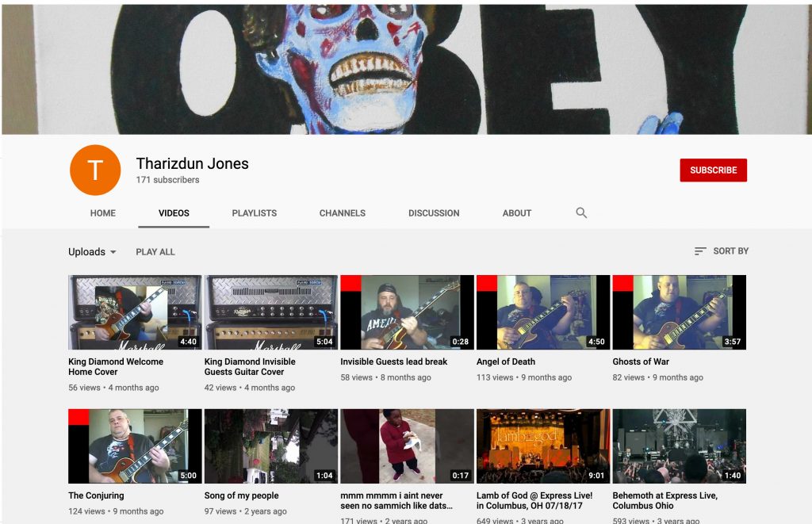Open the Ghosts of War video title
This screenshot has height=524, width=812.
(641, 361)
